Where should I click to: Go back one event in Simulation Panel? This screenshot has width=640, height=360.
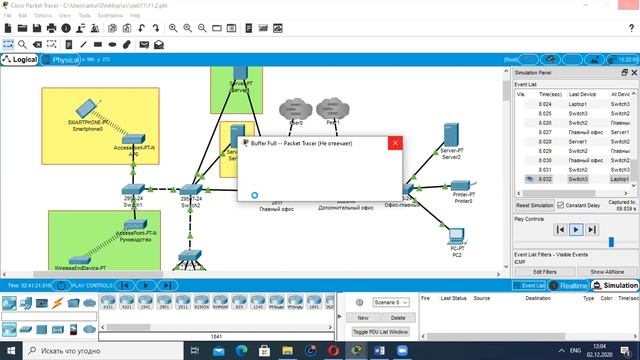(x=560, y=230)
